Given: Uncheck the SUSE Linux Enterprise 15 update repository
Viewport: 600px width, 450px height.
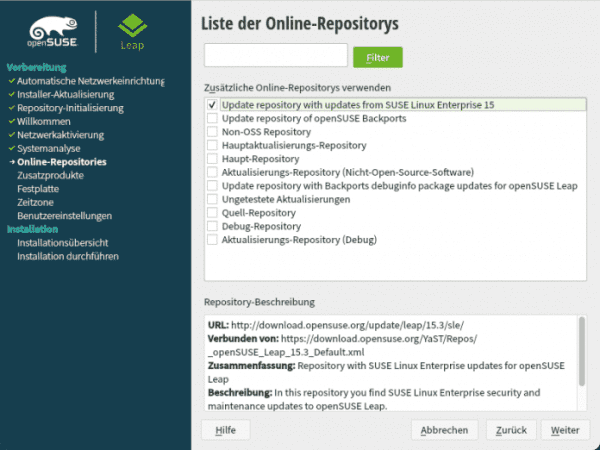Looking at the screenshot, I should coord(212,104).
